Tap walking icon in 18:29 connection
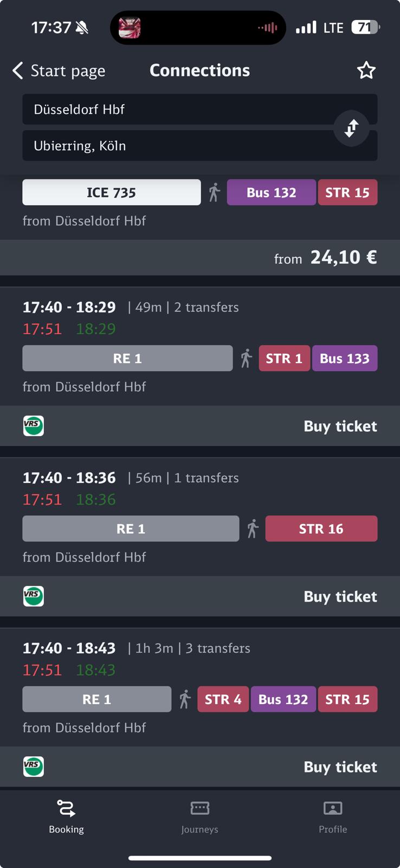The height and width of the screenshot is (868, 400). coord(247,359)
